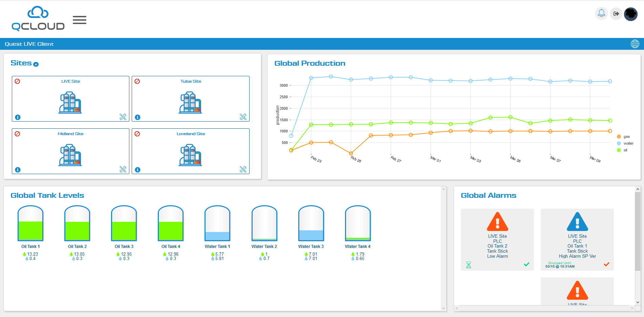Open user profile avatar menu

click(x=630, y=14)
